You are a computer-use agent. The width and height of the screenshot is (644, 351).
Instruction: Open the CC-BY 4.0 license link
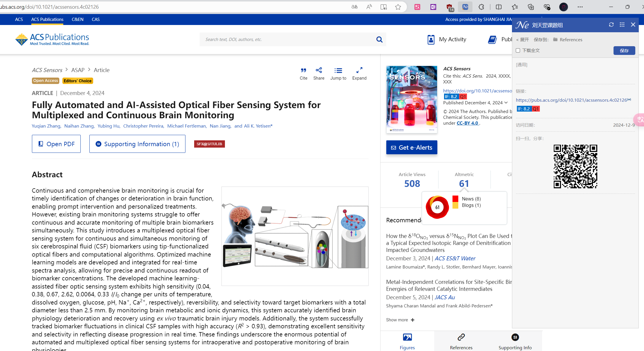point(468,123)
